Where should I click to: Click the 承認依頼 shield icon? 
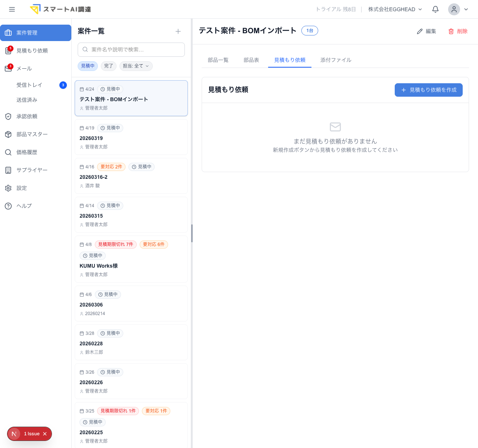[x=8, y=116]
